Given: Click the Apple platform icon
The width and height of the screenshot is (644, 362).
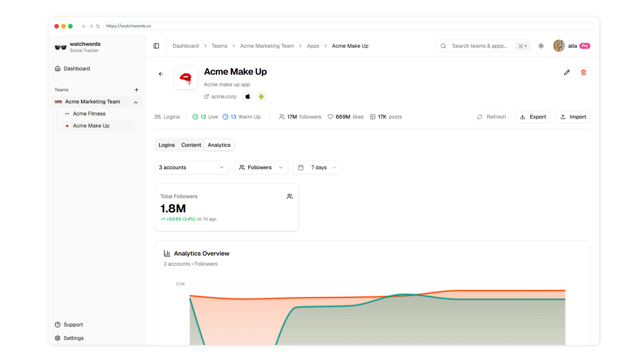Looking at the screenshot, I should tap(248, 97).
